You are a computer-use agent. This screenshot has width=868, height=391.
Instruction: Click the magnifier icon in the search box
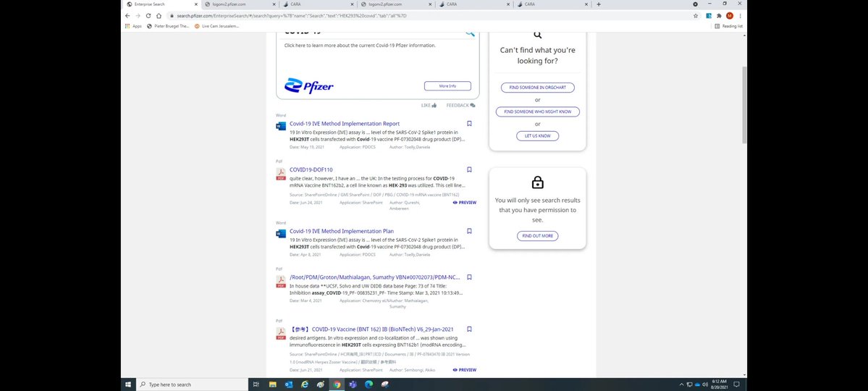click(x=470, y=33)
